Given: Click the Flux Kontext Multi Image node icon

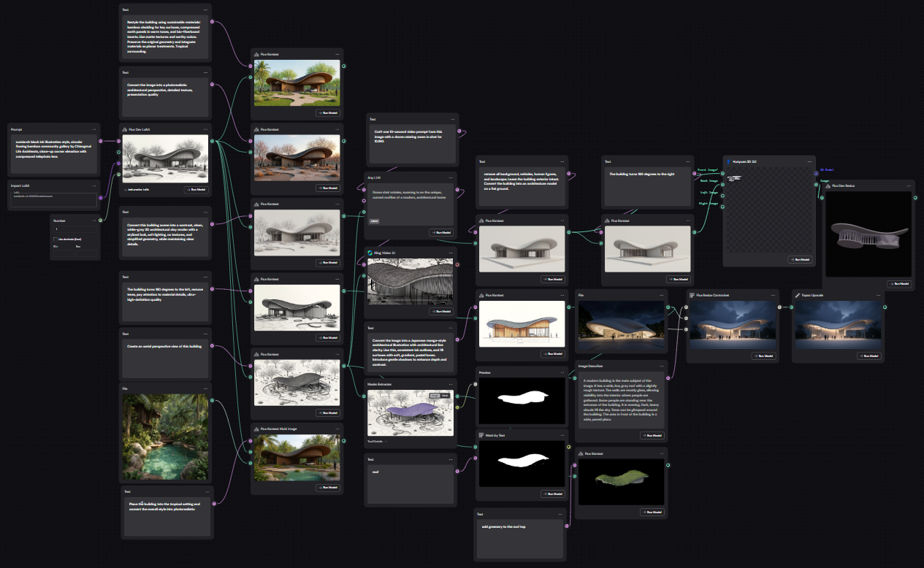Looking at the screenshot, I should [256, 429].
